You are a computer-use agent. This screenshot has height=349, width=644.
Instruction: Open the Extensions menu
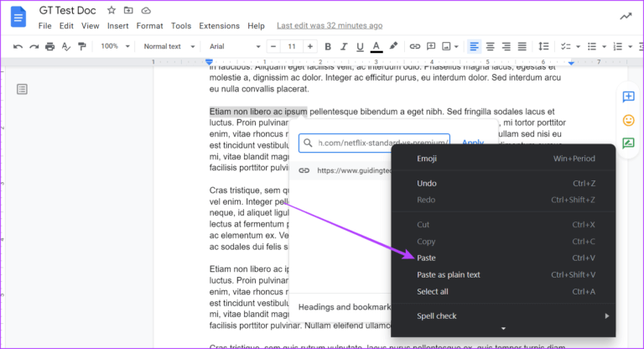[x=219, y=26]
